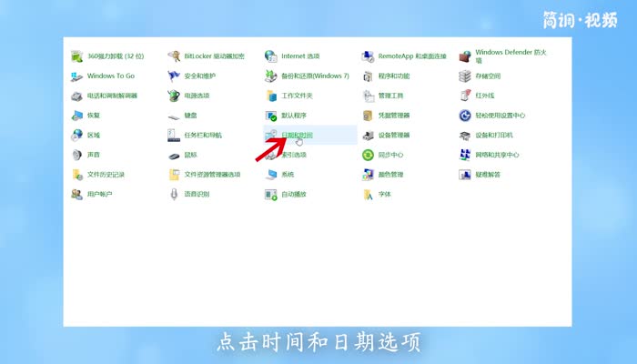Image resolution: width=637 pixels, height=364 pixels.
Task: Click the Windows Defender 防火墙 icon
Action: [x=465, y=56]
